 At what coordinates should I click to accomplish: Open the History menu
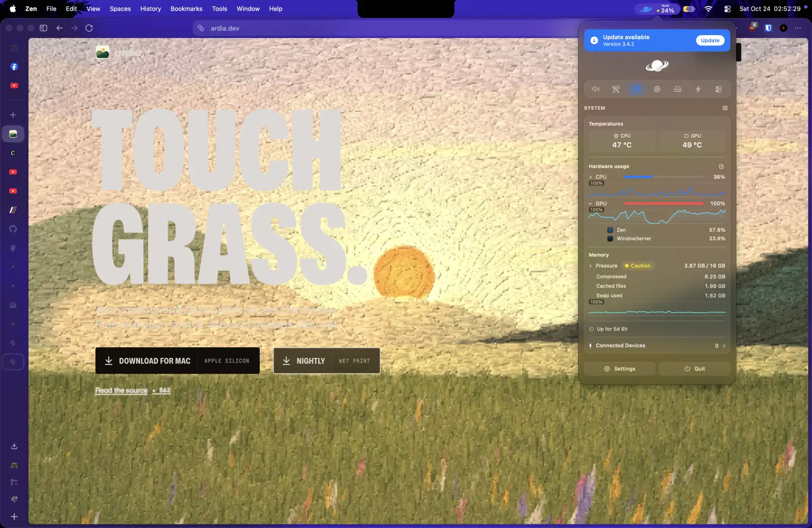(x=151, y=9)
